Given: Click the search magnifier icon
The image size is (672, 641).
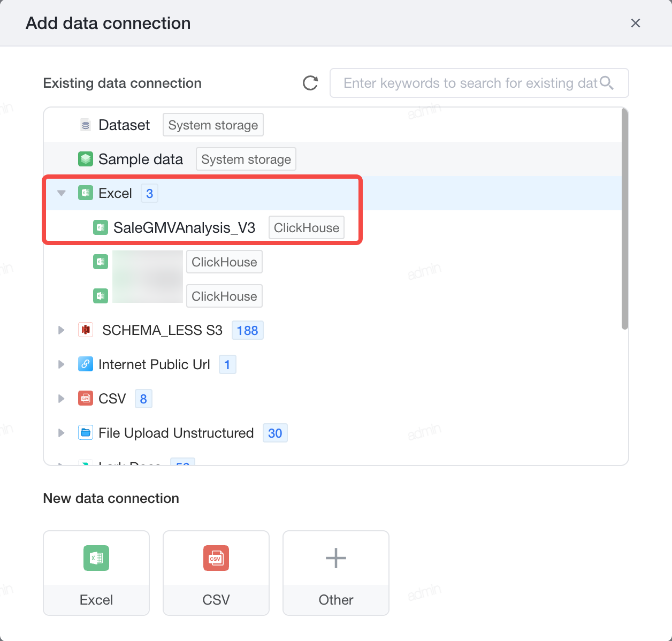Looking at the screenshot, I should pos(606,83).
